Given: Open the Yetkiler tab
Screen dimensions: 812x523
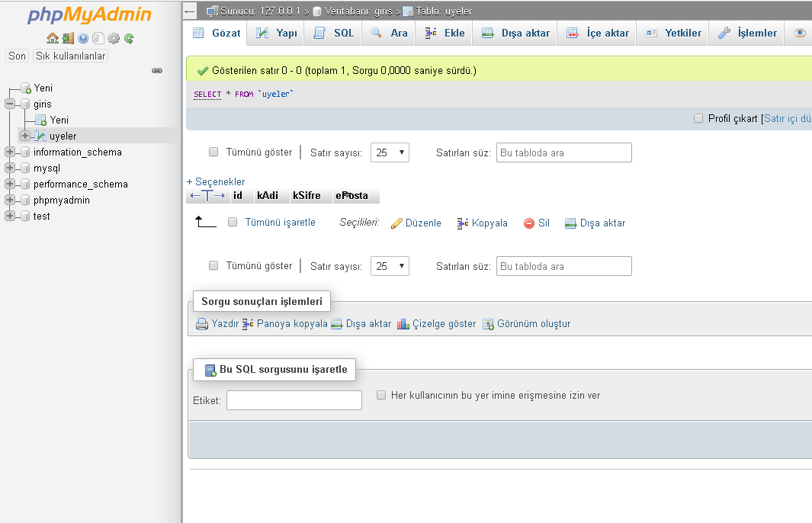Looking at the screenshot, I should coord(672,33).
